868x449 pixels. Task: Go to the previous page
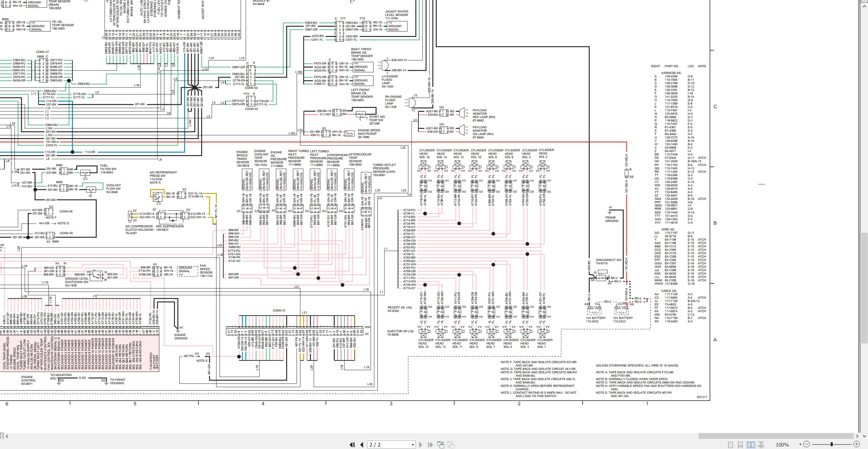tap(362, 445)
